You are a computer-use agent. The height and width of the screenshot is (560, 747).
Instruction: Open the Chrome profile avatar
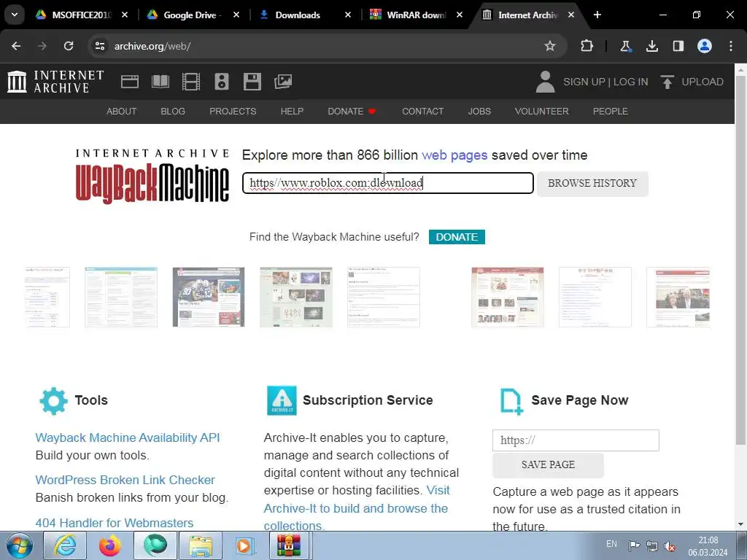pos(705,46)
